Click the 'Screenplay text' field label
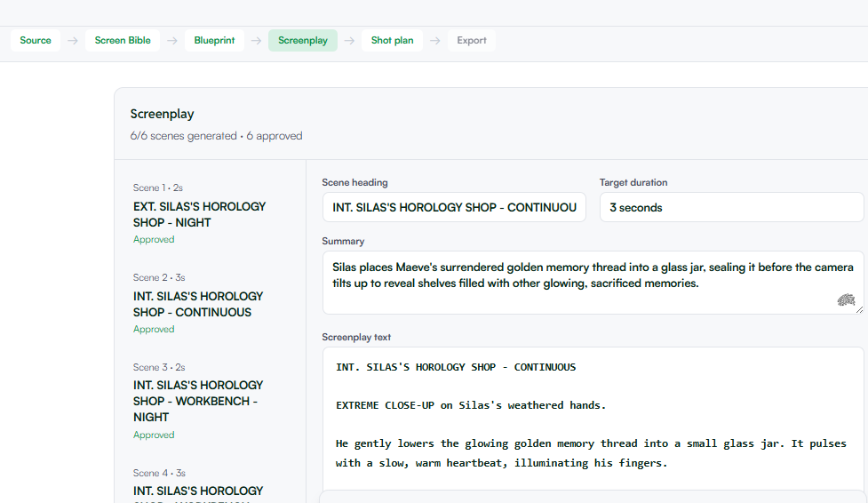This screenshot has width=868, height=503. (356, 338)
